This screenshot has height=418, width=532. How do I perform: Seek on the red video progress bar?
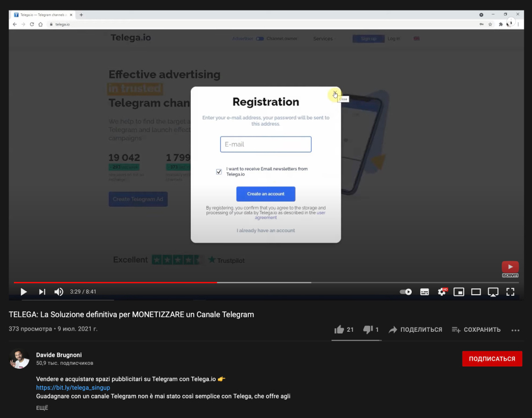tap(115, 282)
